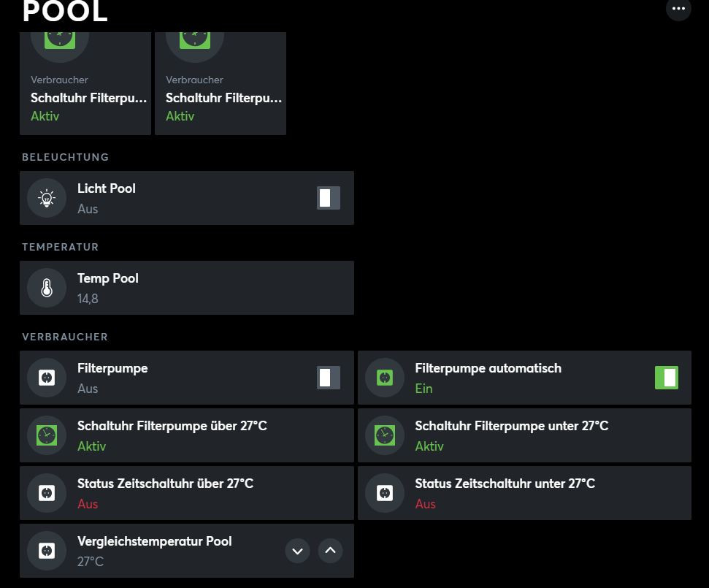Click the Temp Pool thermometer icon

[47, 288]
